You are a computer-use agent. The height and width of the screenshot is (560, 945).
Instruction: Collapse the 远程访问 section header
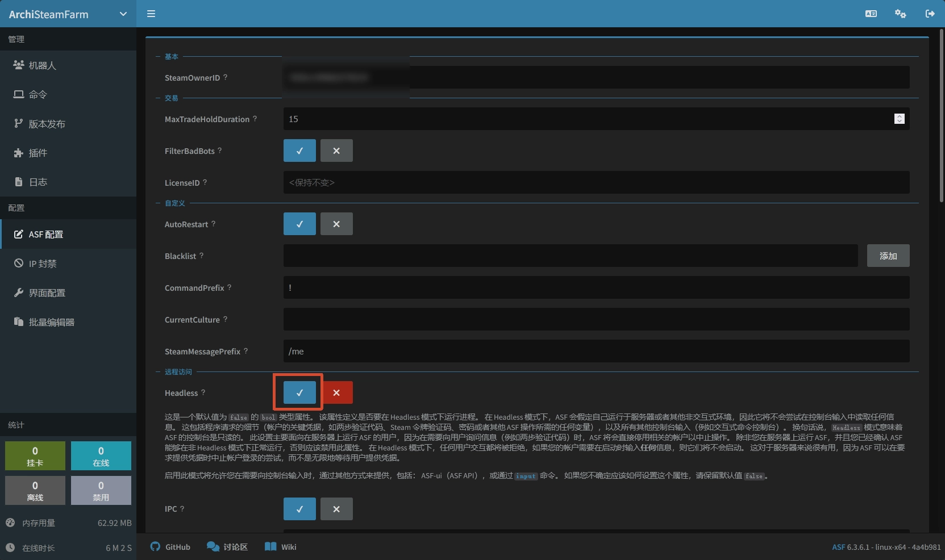(x=178, y=371)
